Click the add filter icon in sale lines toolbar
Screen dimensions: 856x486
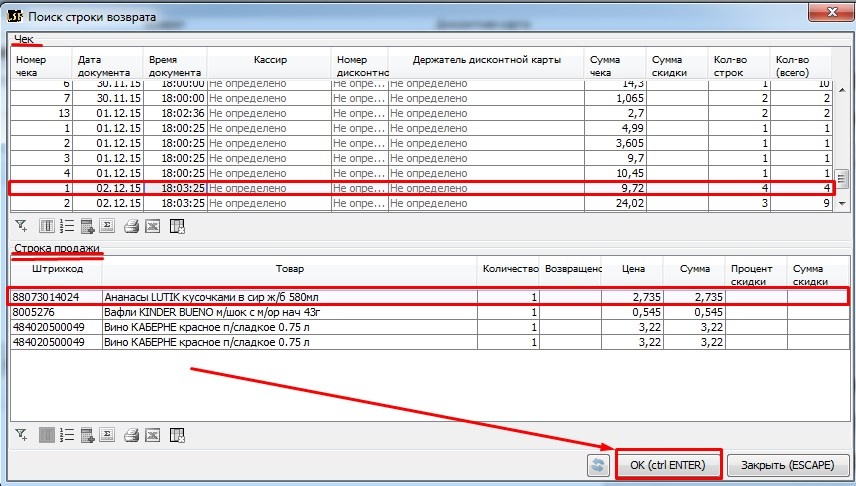[21, 435]
